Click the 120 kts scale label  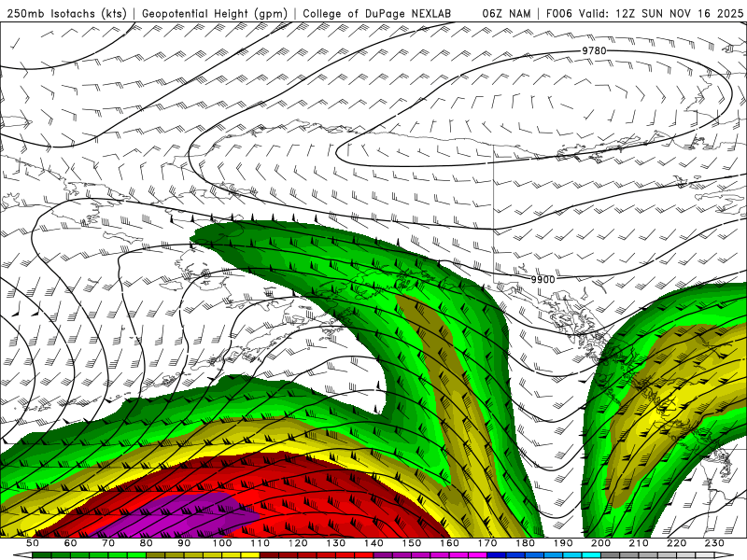click(298, 543)
